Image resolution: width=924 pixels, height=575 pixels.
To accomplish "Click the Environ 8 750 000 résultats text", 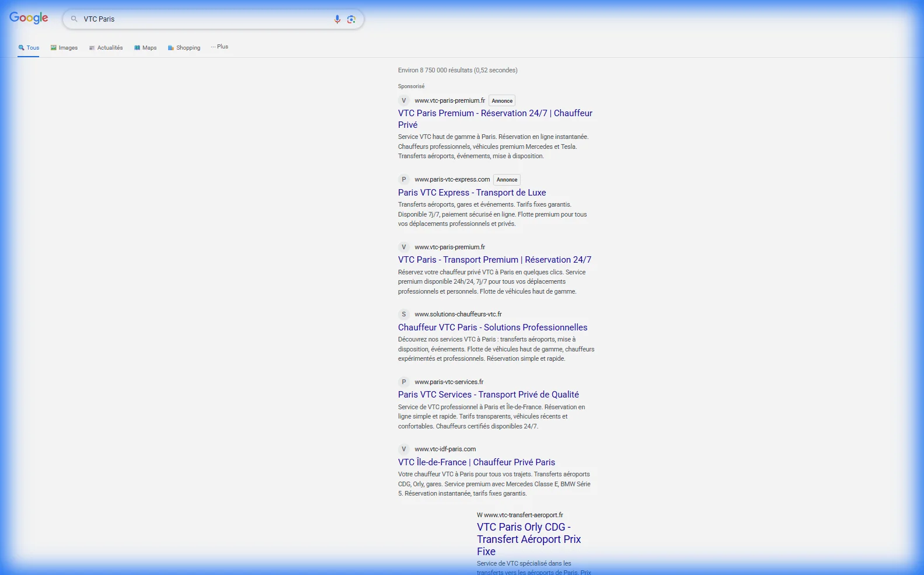I will (x=458, y=70).
